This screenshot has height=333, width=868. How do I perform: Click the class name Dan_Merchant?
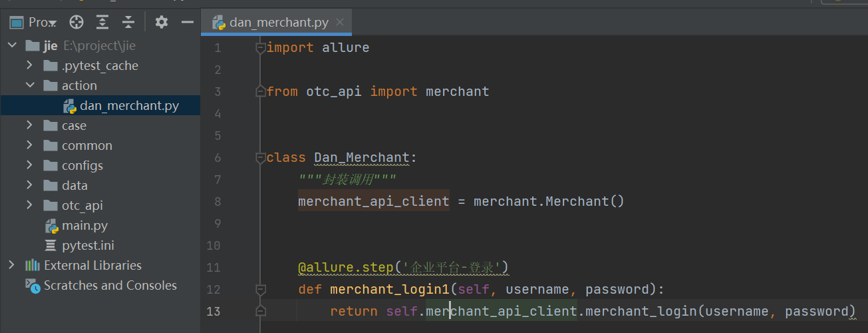[x=362, y=158]
